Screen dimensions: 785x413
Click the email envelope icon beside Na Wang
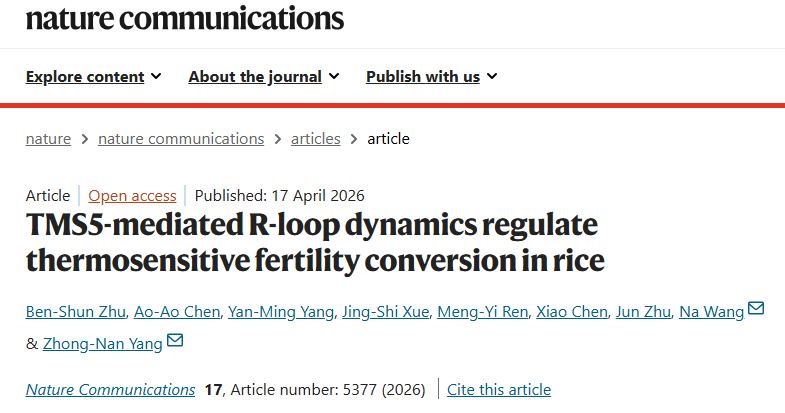click(755, 308)
